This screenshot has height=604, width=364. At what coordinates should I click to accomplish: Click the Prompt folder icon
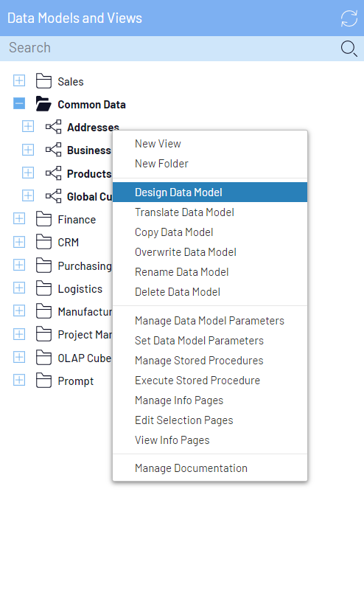43,381
